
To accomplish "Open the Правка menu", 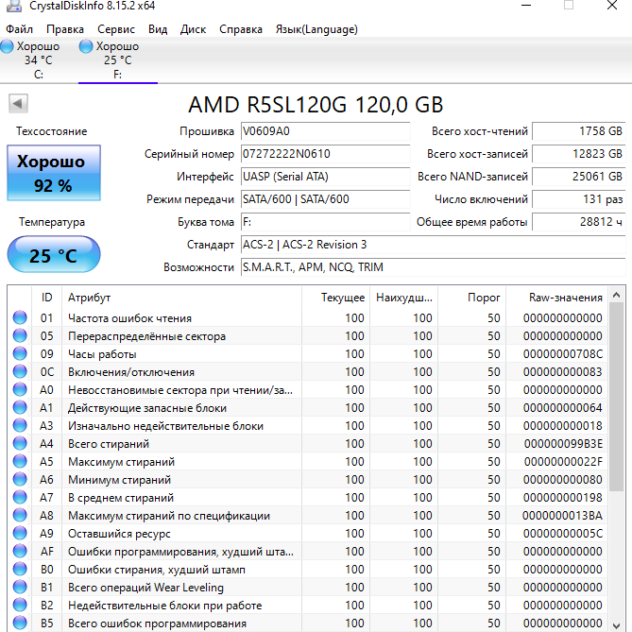I will click(65, 29).
